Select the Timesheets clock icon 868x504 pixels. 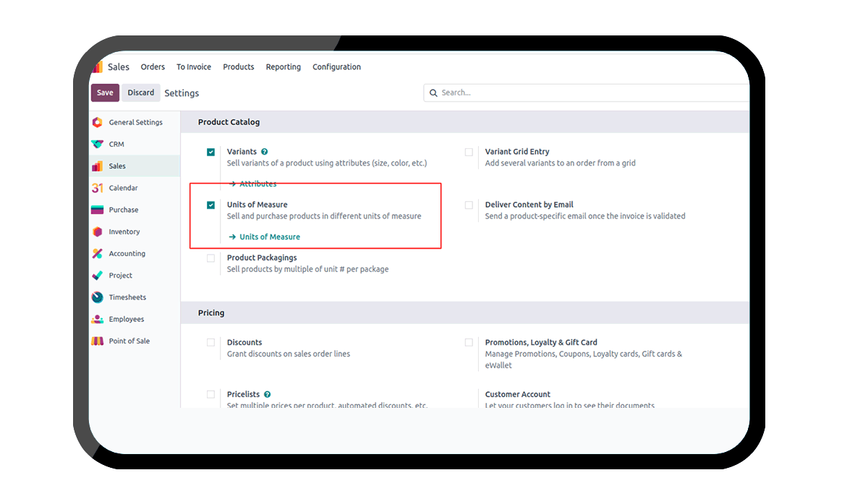[97, 297]
